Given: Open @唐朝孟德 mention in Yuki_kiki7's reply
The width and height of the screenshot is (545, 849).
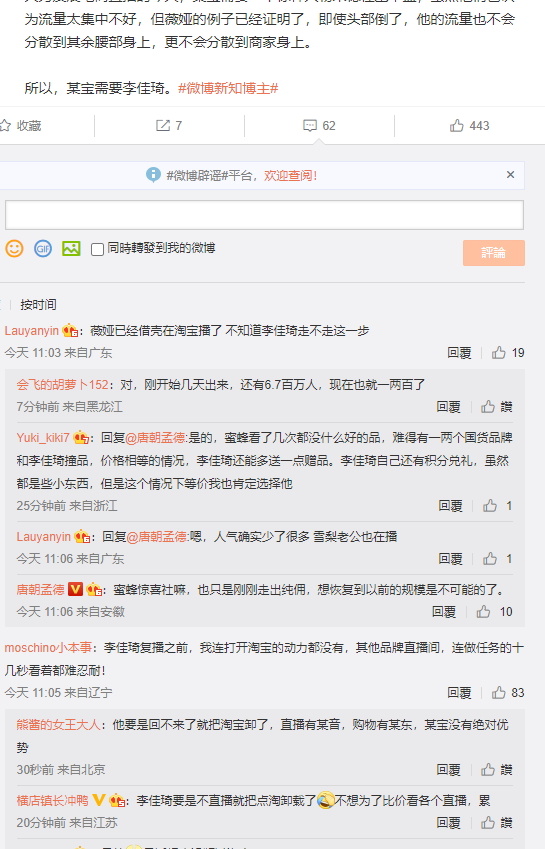Looking at the screenshot, I should (x=156, y=437).
